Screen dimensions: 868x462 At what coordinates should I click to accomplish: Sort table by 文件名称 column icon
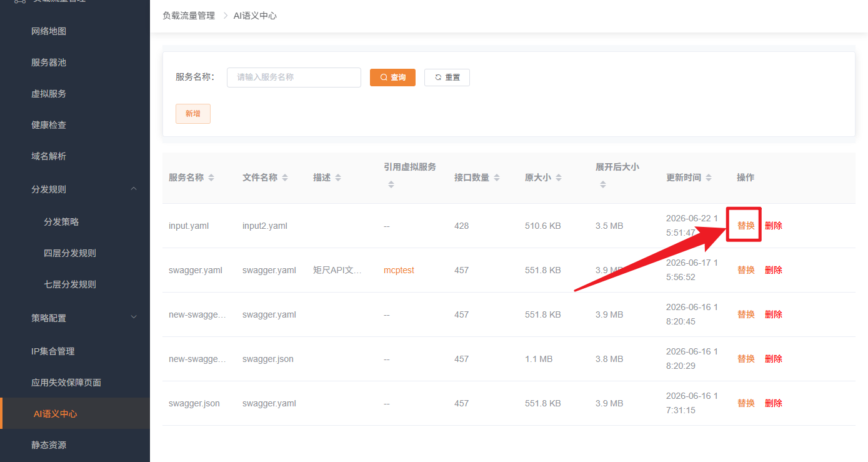click(x=285, y=178)
